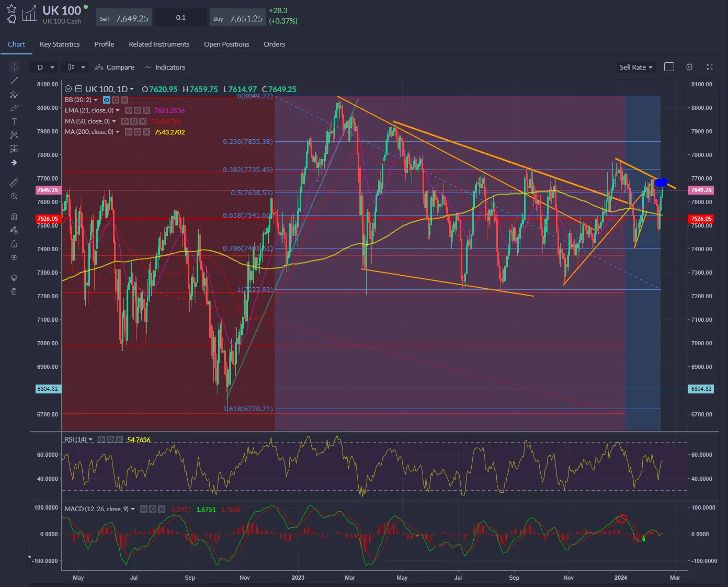728x587 pixels.
Task: Click the price alert bell icon
Action: click(x=12, y=20)
